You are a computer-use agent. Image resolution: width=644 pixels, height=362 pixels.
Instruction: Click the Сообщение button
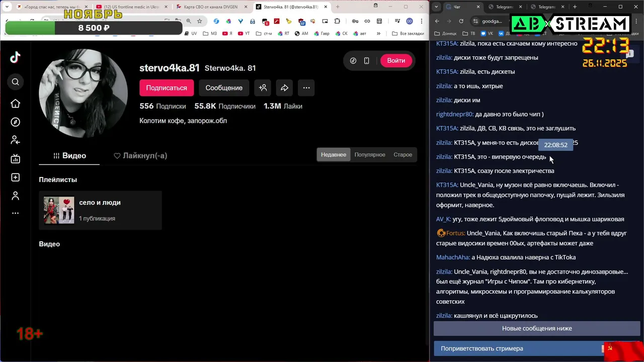coord(224,87)
